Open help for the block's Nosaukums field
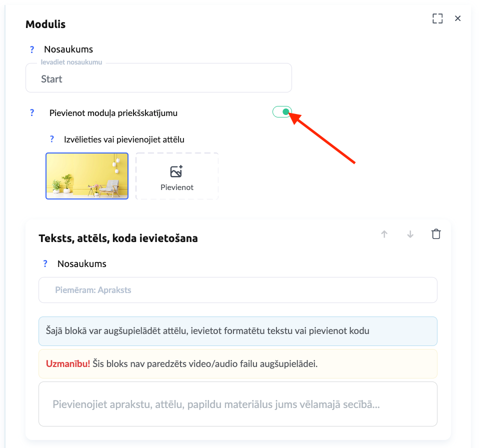The height and width of the screenshot is (448, 485). [x=45, y=263]
